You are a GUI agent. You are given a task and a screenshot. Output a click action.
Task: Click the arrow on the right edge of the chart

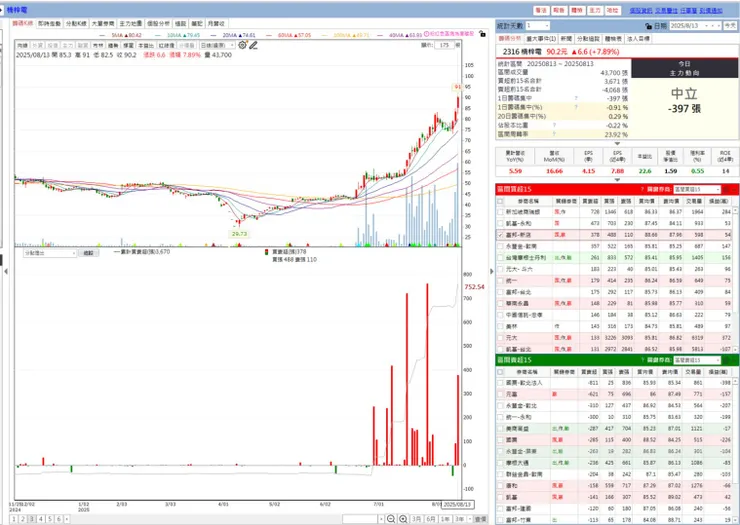[x=491, y=271]
